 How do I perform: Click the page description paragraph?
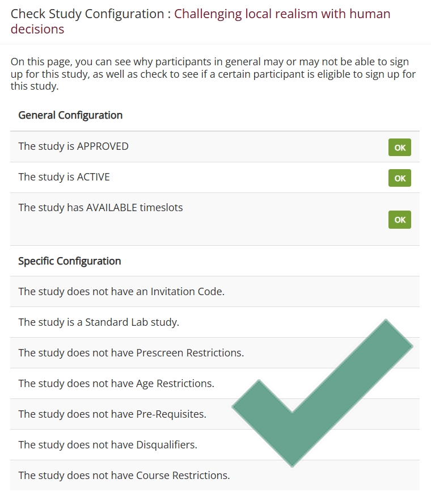click(213, 74)
